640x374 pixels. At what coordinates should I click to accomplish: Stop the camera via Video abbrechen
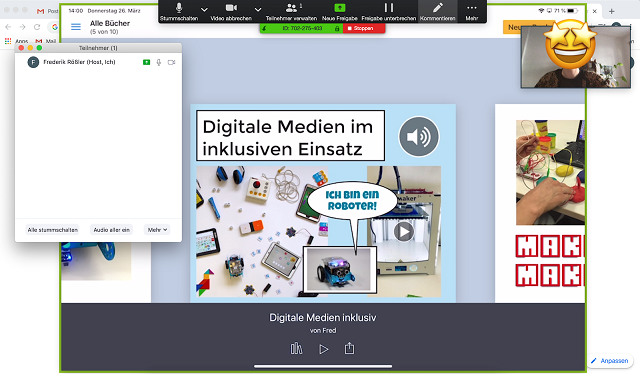coord(231,11)
